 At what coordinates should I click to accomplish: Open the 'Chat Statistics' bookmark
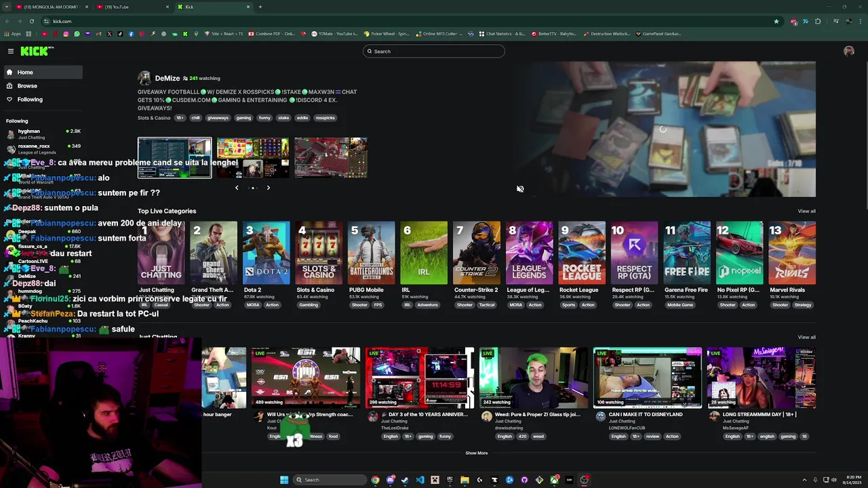tap(502, 34)
